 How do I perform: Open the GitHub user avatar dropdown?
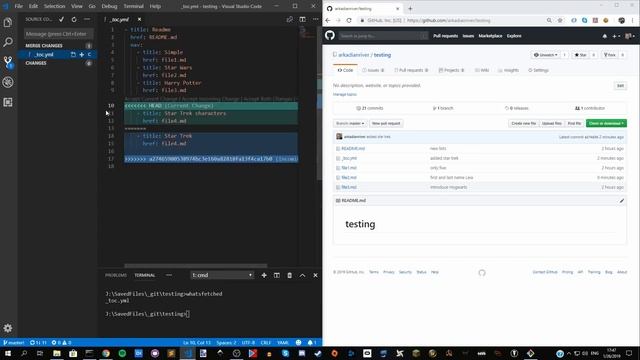pyautogui.click(x=630, y=36)
